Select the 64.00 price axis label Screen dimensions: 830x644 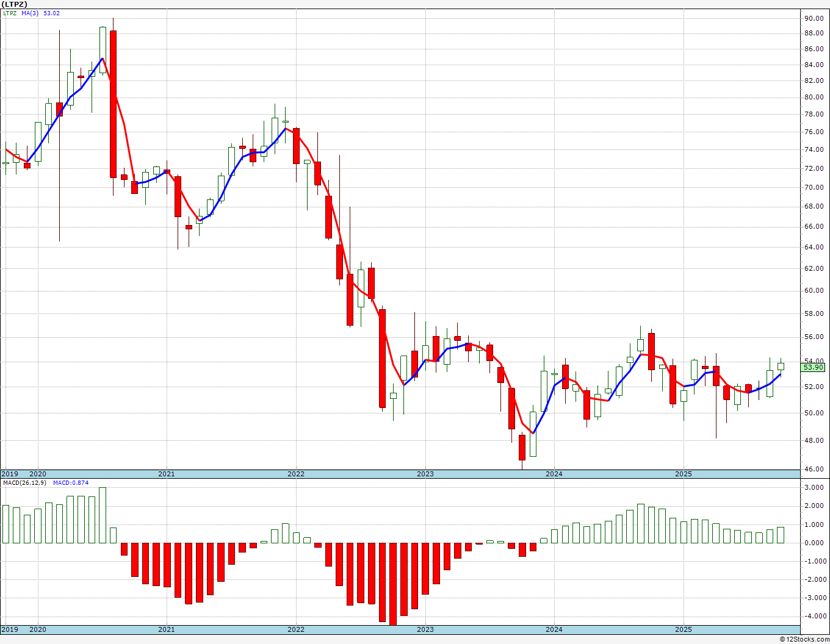pos(814,247)
